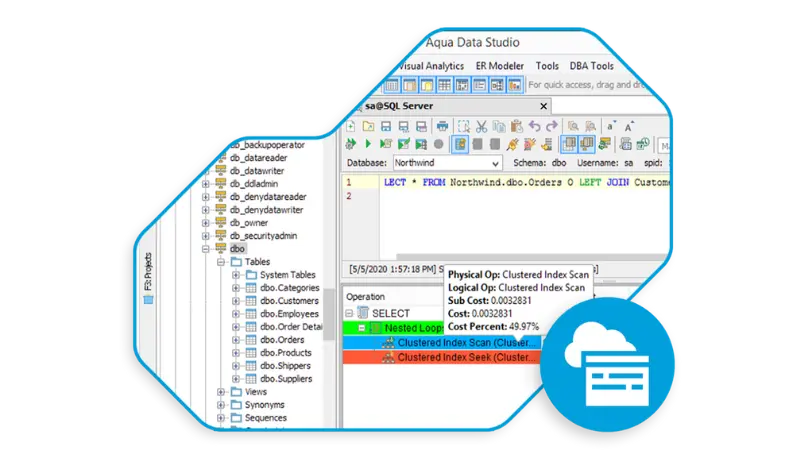800x450 pixels.
Task: Click the Copy icon in editor toolbar
Action: [x=499, y=126]
